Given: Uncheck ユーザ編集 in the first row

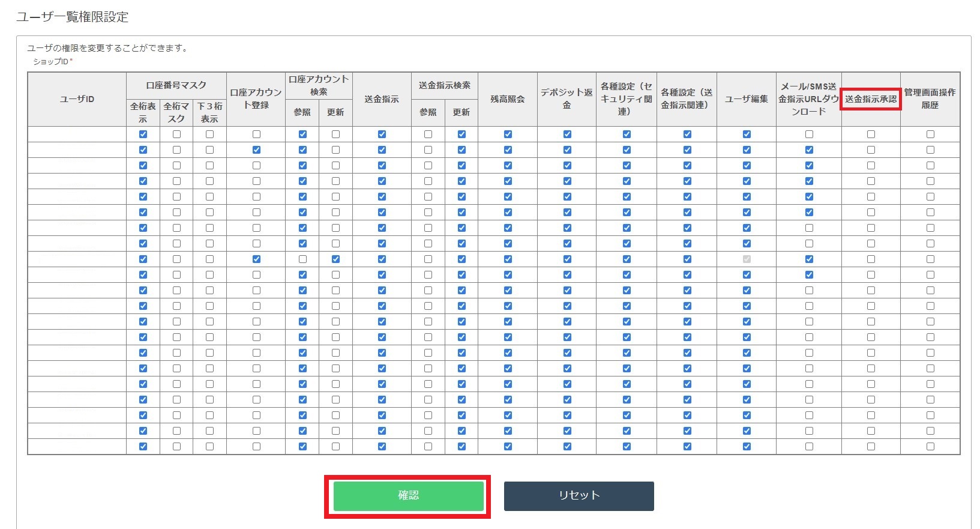Looking at the screenshot, I should pos(747,135).
